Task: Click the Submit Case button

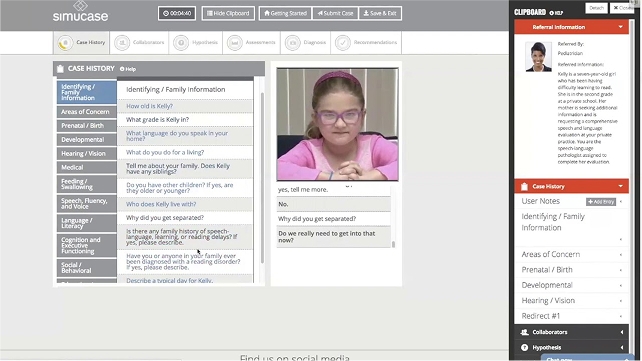Action: pos(335,13)
